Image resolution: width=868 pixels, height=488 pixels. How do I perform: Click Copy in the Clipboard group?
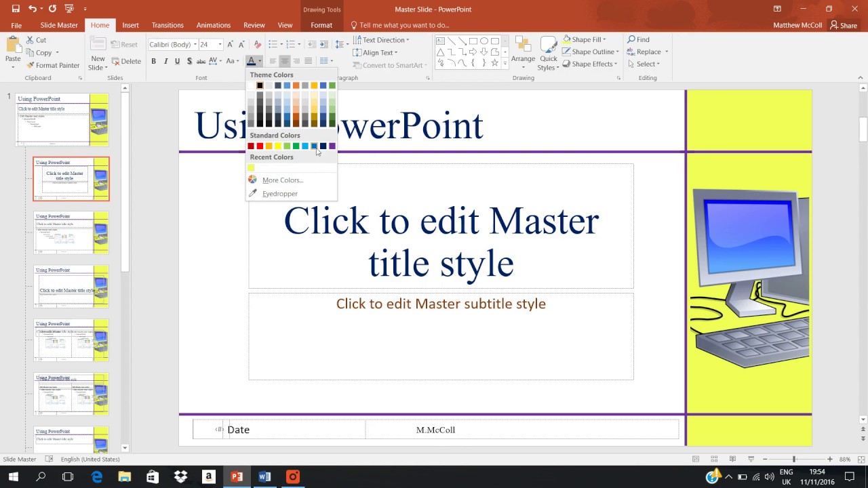click(43, 52)
